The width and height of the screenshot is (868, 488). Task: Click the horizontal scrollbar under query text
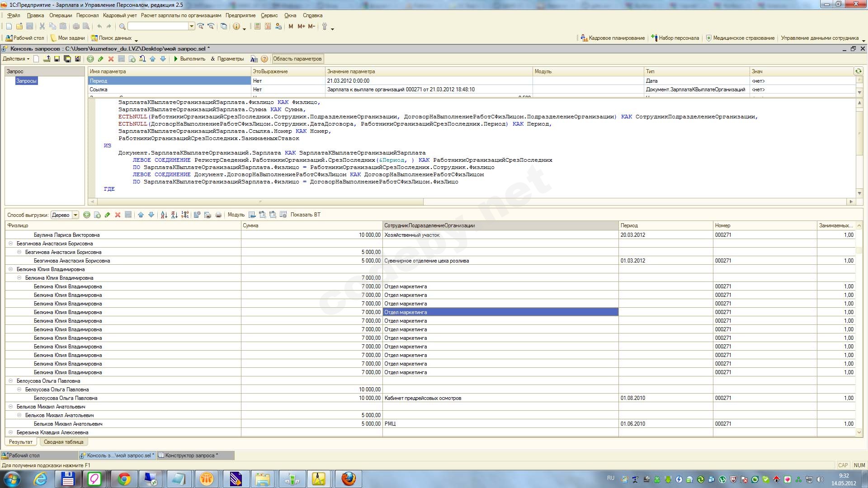pos(260,202)
